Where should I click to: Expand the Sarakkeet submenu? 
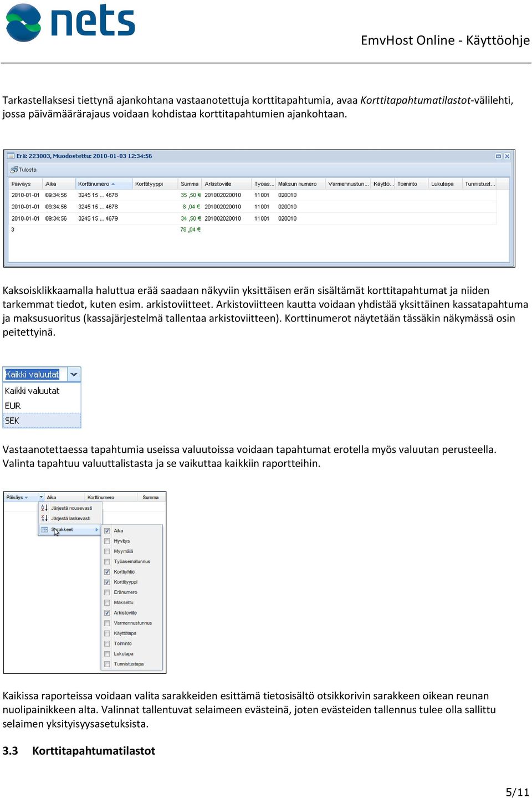pos(70,530)
